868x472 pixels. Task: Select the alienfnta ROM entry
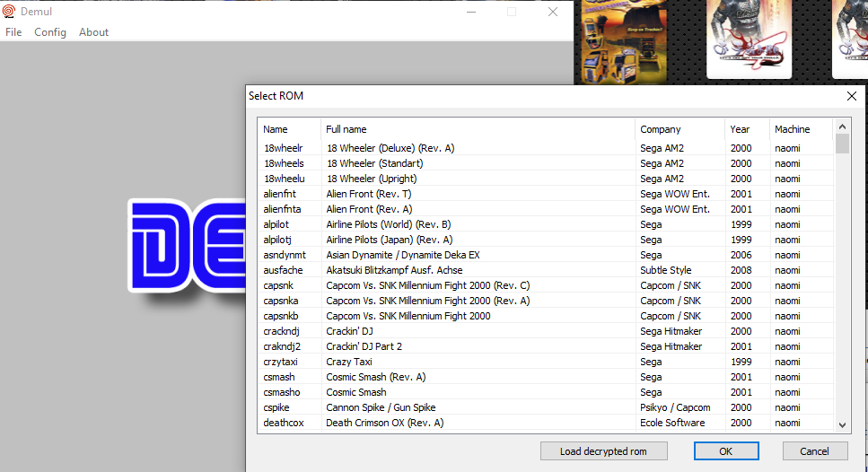click(546, 209)
